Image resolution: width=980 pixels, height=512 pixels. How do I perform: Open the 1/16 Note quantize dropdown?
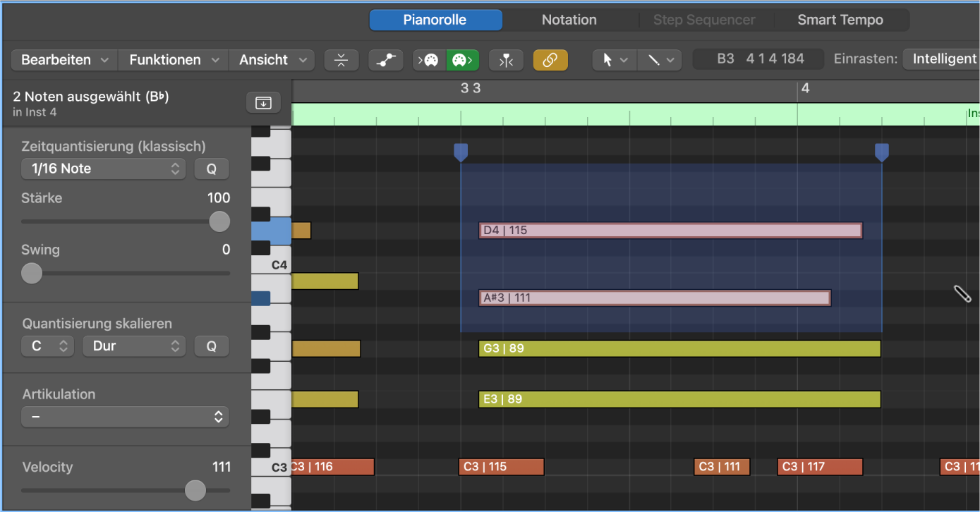point(103,169)
